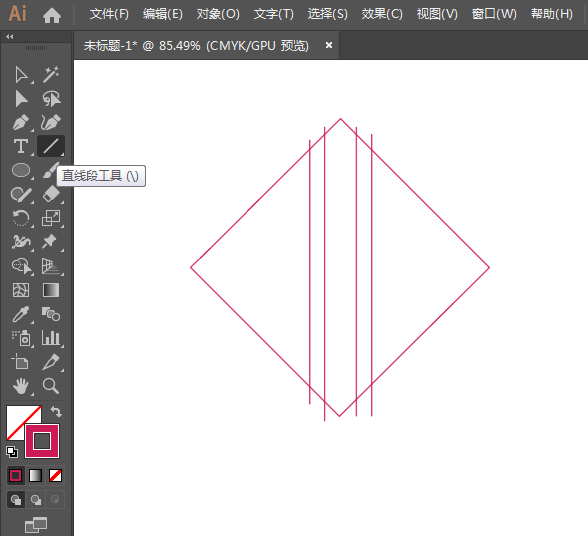Viewport: 588px width, 536px height.
Task: Select the Ellipse tool
Action: 21,170
